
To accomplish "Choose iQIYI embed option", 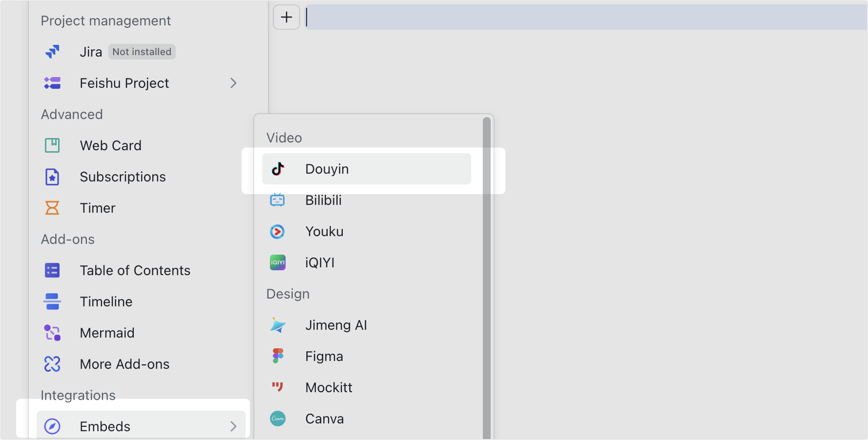I will 367,262.
